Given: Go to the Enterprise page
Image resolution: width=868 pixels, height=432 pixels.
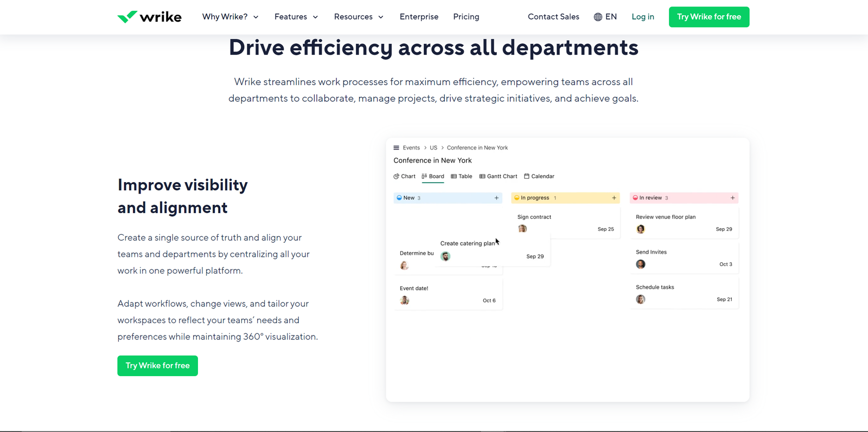Looking at the screenshot, I should point(419,17).
